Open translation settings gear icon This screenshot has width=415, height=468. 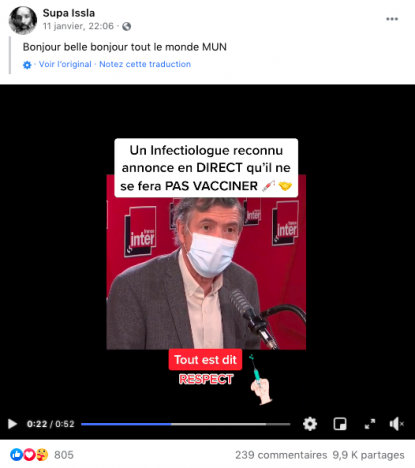(x=27, y=65)
